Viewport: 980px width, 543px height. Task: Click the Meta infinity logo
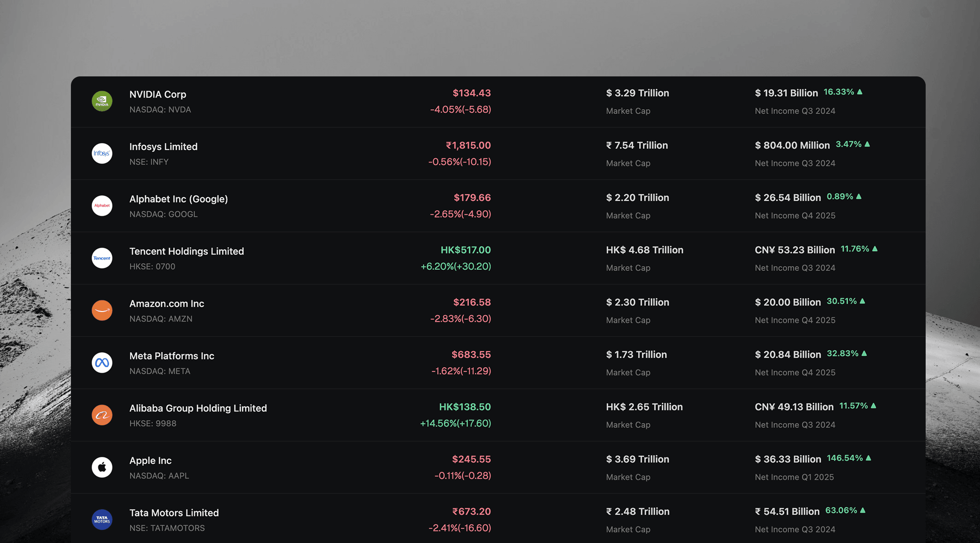[x=102, y=363]
